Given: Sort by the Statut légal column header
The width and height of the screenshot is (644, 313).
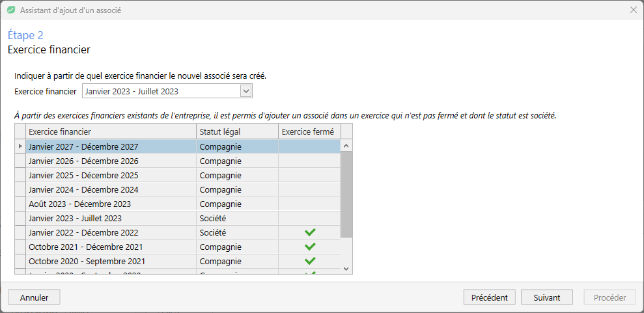Looking at the screenshot, I should tap(237, 131).
